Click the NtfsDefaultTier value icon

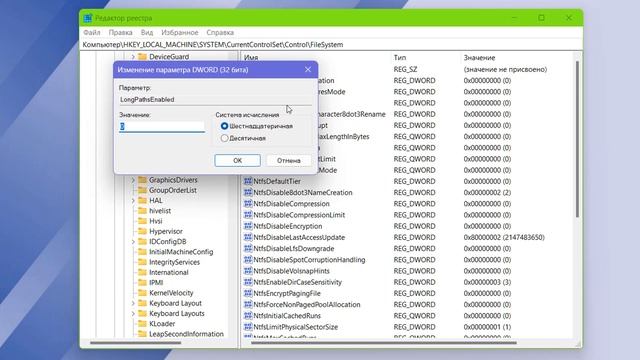tap(248, 181)
